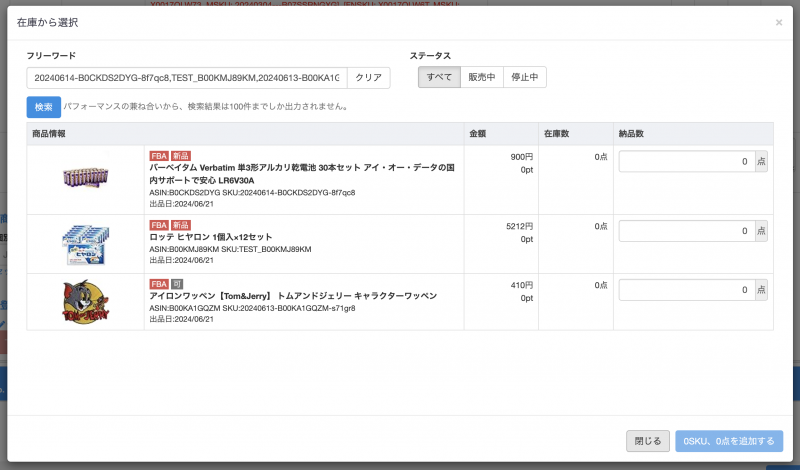Click the FBA badge on the Tom&Jerry row

click(159, 284)
